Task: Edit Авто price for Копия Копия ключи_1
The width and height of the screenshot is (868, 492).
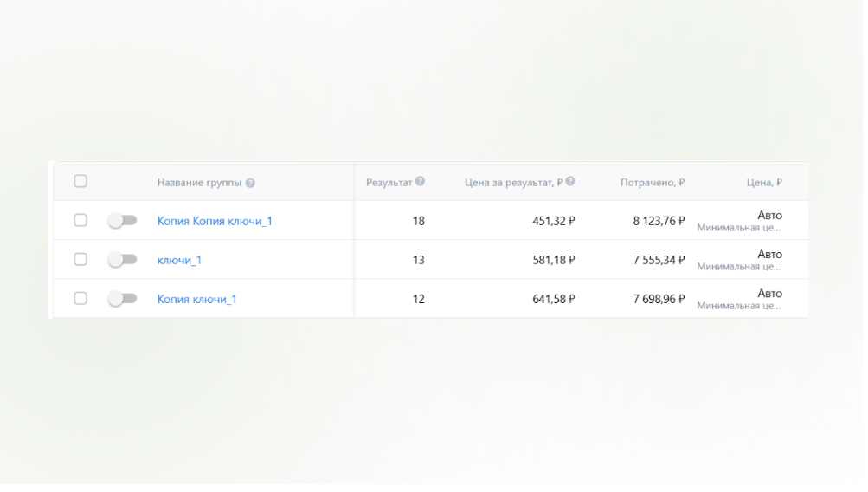Action: (x=768, y=216)
